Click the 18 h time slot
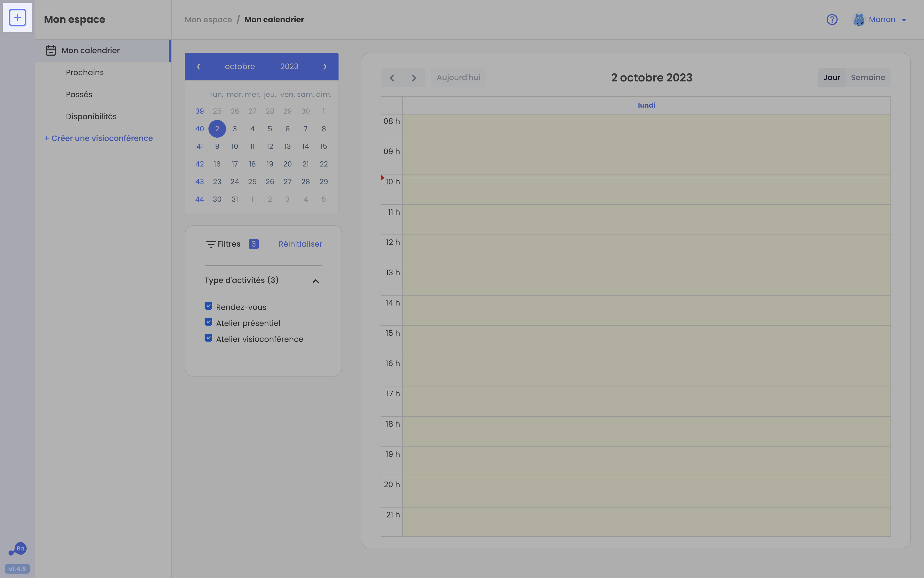924x578 pixels. coord(647,432)
